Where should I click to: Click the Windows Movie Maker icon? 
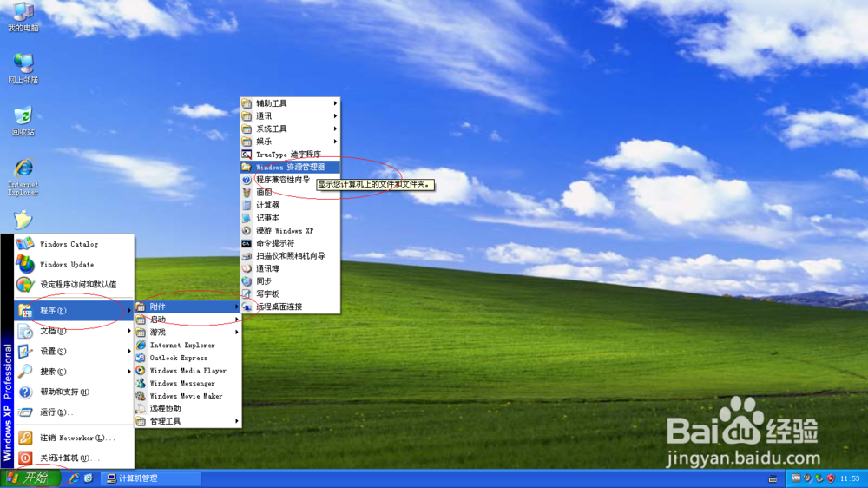click(x=141, y=396)
